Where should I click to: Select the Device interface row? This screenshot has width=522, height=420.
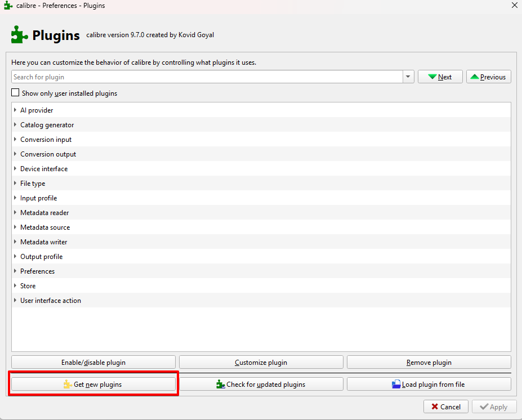261,169
